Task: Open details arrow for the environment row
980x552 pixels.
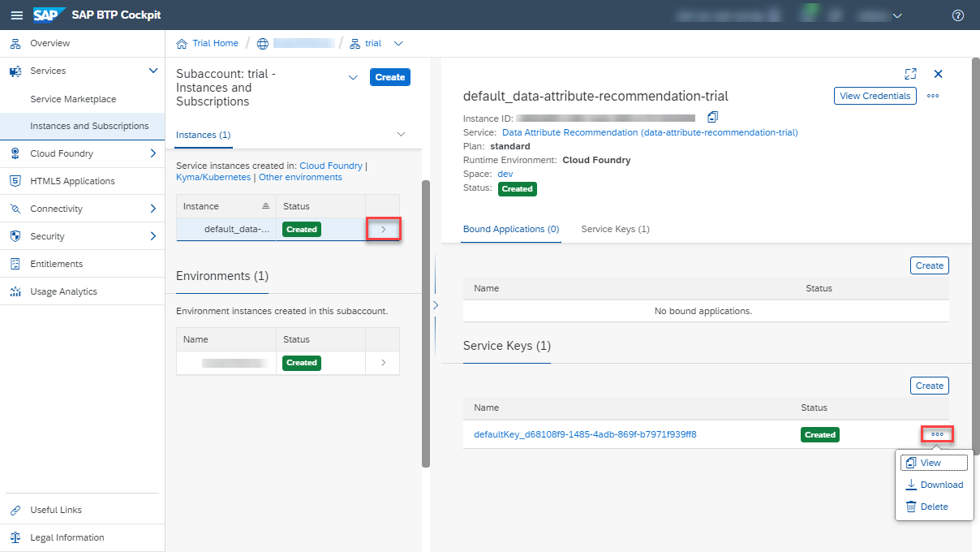Action: pos(383,363)
